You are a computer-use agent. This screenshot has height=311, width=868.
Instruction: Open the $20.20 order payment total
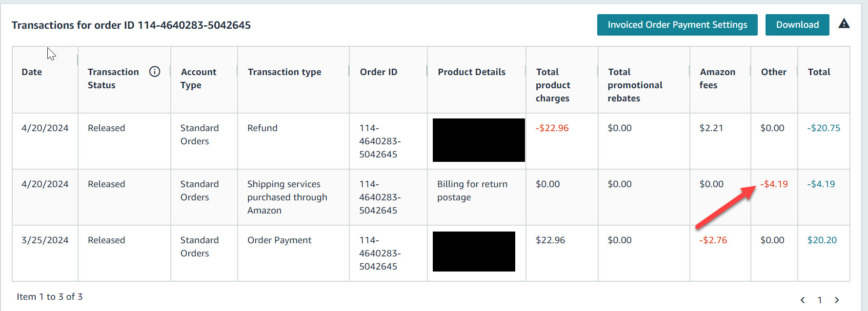(822, 240)
